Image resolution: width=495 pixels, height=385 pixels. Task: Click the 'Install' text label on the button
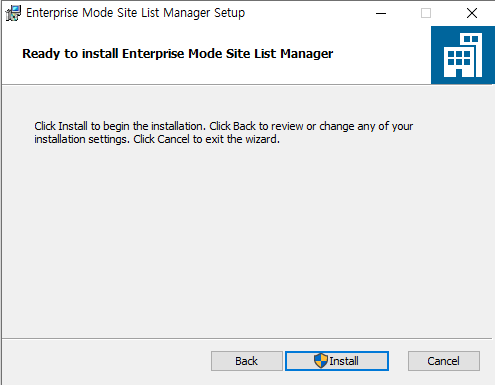[344, 361]
